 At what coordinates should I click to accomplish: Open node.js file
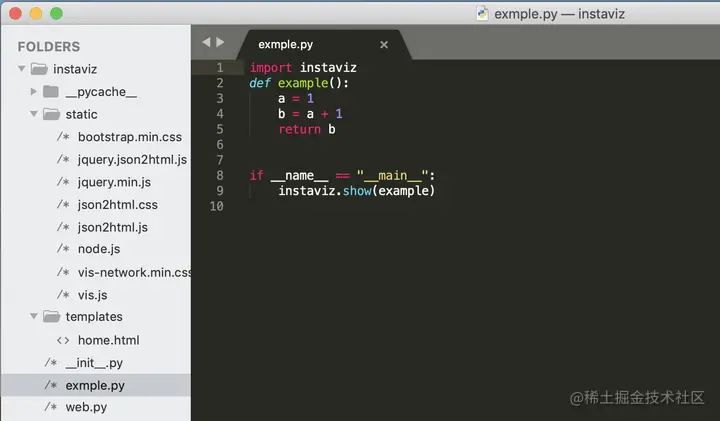coord(99,249)
